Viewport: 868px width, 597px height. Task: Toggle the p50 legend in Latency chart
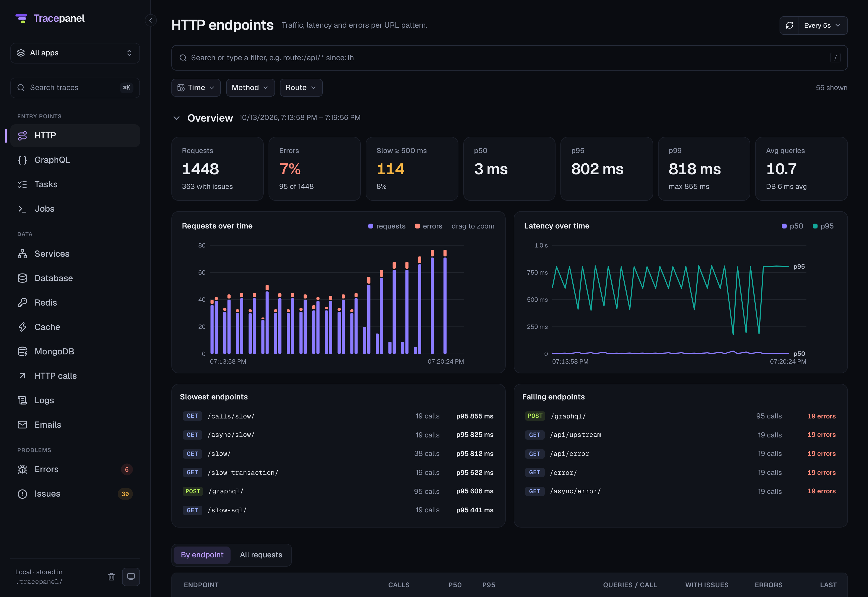(793, 226)
